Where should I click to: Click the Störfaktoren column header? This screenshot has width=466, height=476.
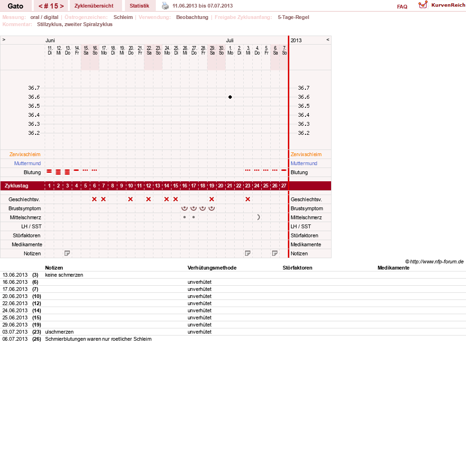tap(297, 268)
